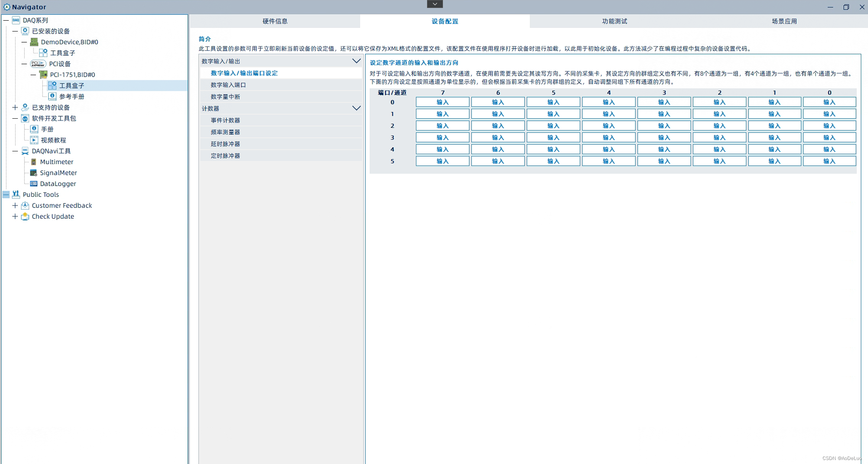The height and width of the screenshot is (464, 868).
Task: Click the 工具盒子 icon under DemoDevice
Action: [x=43, y=53]
